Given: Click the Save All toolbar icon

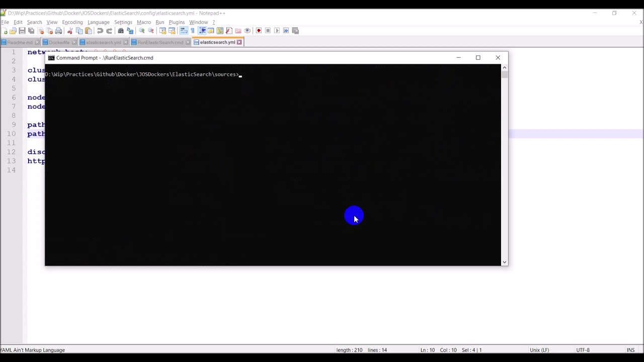Looking at the screenshot, I should point(31,31).
